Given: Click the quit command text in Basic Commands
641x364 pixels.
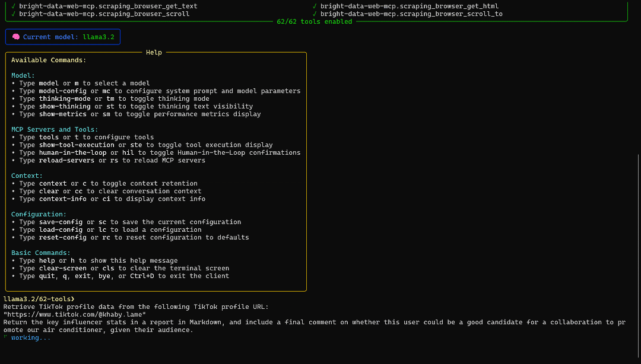Looking at the screenshot, I should (46, 276).
